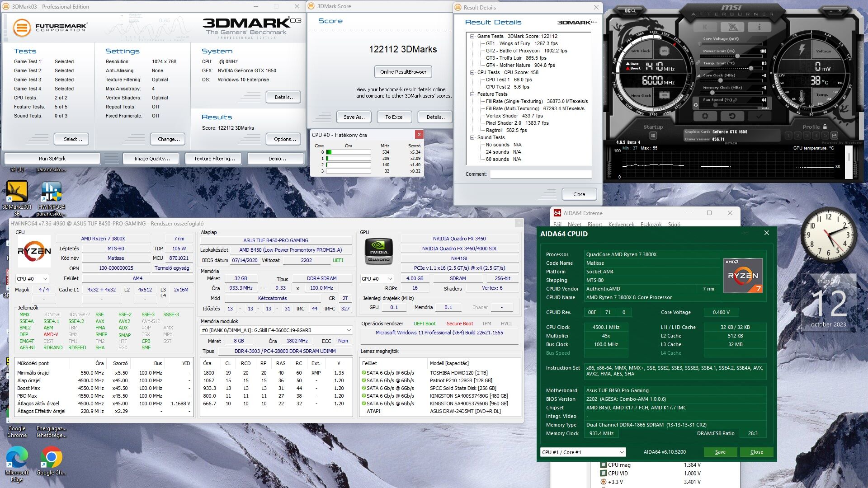
Task: Open Afterburner info via the i button
Action: (759, 27)
